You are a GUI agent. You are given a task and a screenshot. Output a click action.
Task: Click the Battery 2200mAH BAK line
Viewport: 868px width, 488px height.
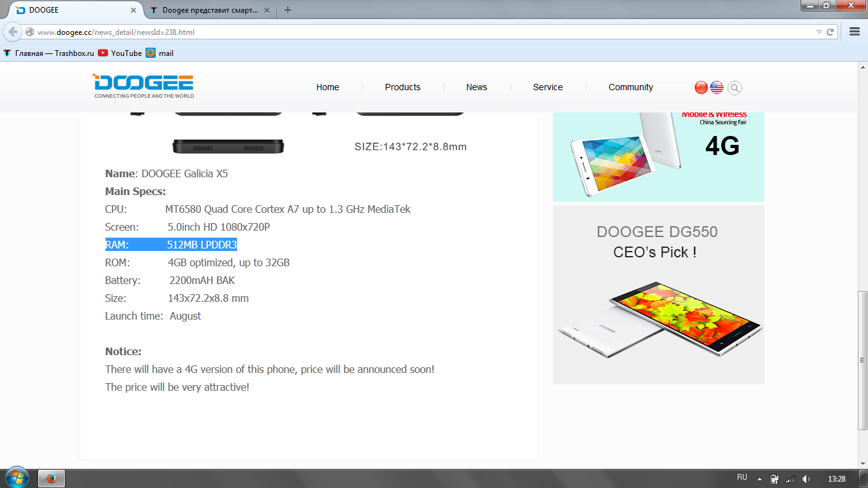tap(170, 280)
